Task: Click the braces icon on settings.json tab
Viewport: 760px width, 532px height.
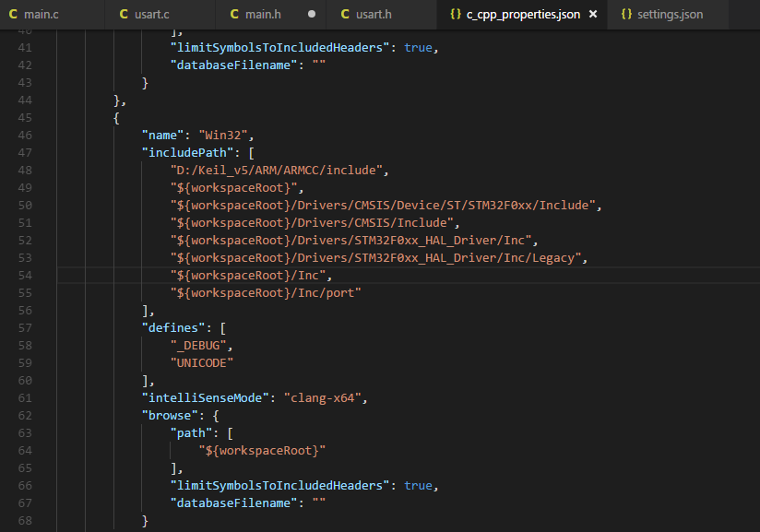Action: (626, 15)
